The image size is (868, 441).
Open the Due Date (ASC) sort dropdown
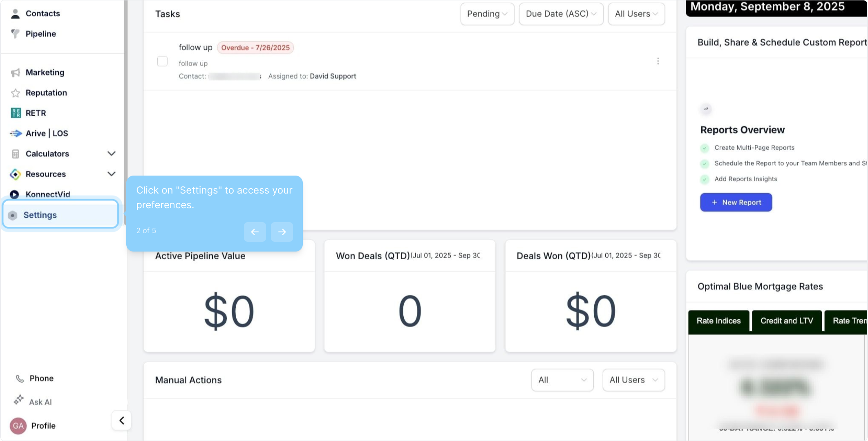pyautogui.click(x=561, y=14)
